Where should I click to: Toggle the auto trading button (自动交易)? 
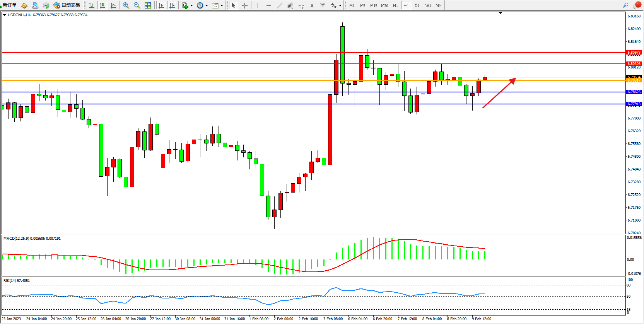(x=67, y=5)
